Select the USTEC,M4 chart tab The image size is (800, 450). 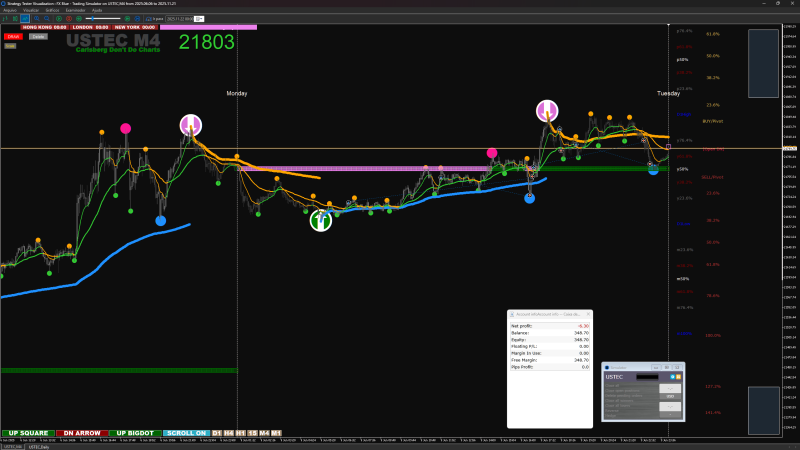pos(12,447)
